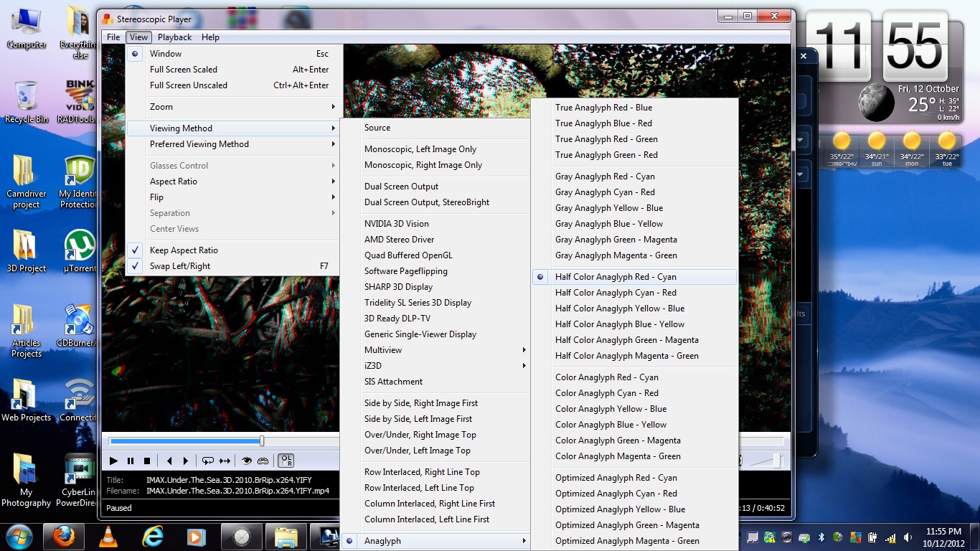Viewport: 980px width, 551px height.
Task: Select NVIDIA 3D Vision viewing method
Action: click(x=435, y=224)
